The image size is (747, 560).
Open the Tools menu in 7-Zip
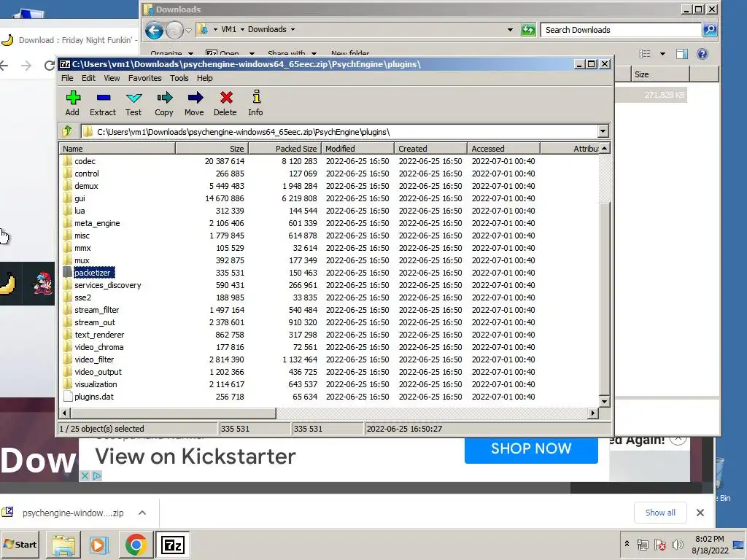point(179,78)
